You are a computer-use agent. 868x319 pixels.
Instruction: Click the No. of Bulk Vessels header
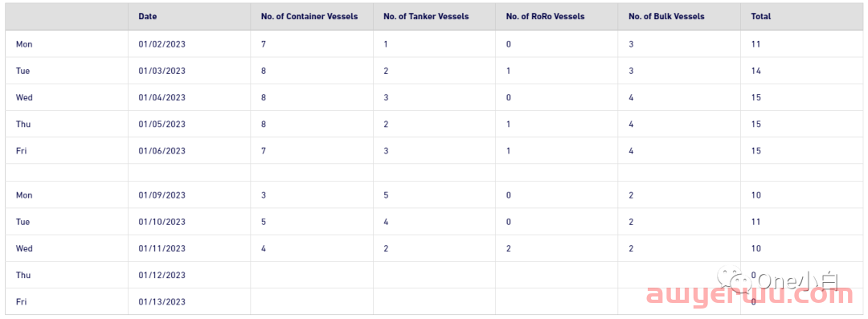pyautogui.click(x=666, y=17)
